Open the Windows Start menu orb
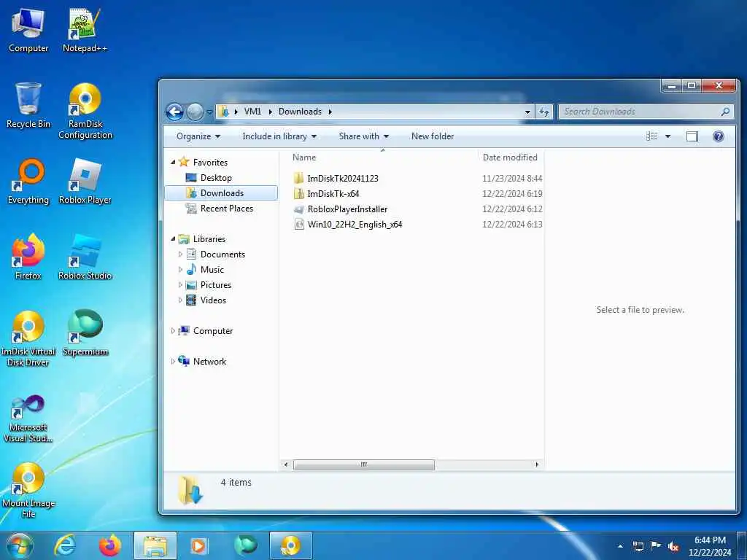This screenshot has height=560, width=747. point(20,545)
